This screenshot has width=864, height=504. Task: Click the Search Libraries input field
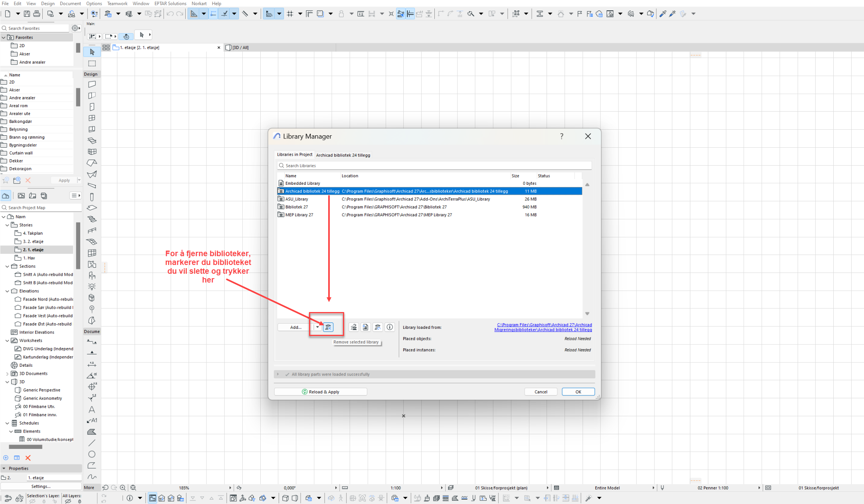click(434, 166)
